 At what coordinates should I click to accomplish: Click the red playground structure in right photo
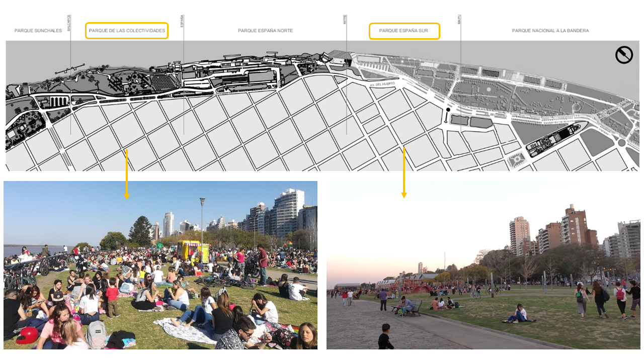(x=414, y=287)
